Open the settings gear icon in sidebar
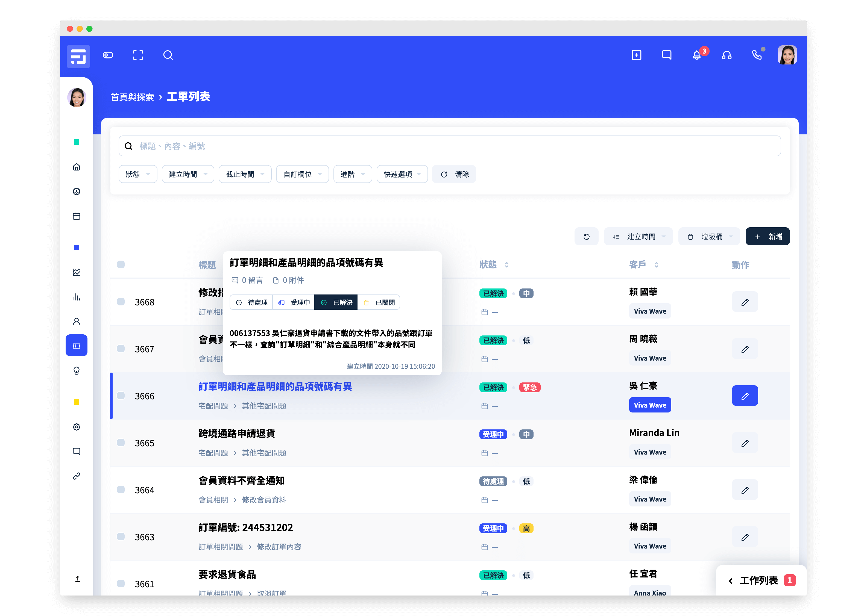The height and width of the screenshot is (616, 867). click(x=77, y=427)
